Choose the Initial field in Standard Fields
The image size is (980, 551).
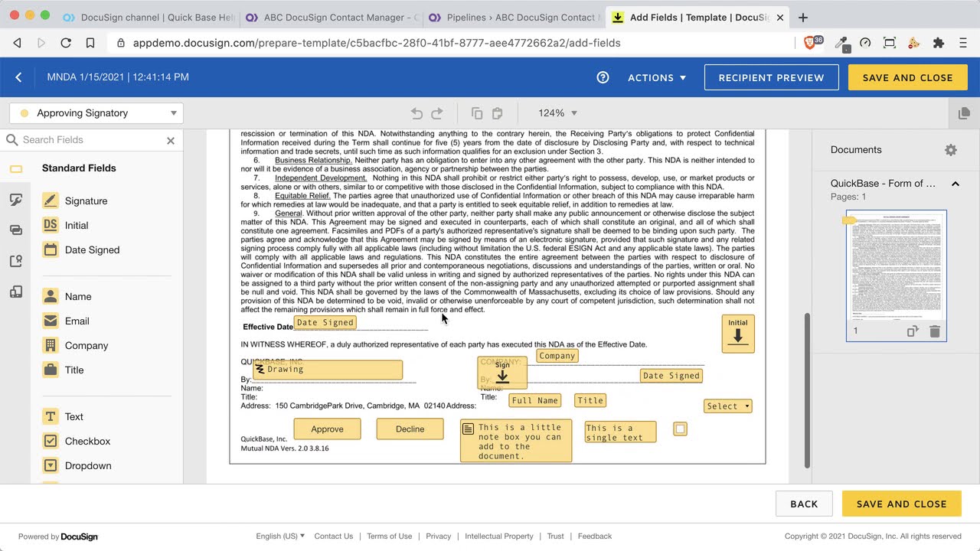(77, 225)
